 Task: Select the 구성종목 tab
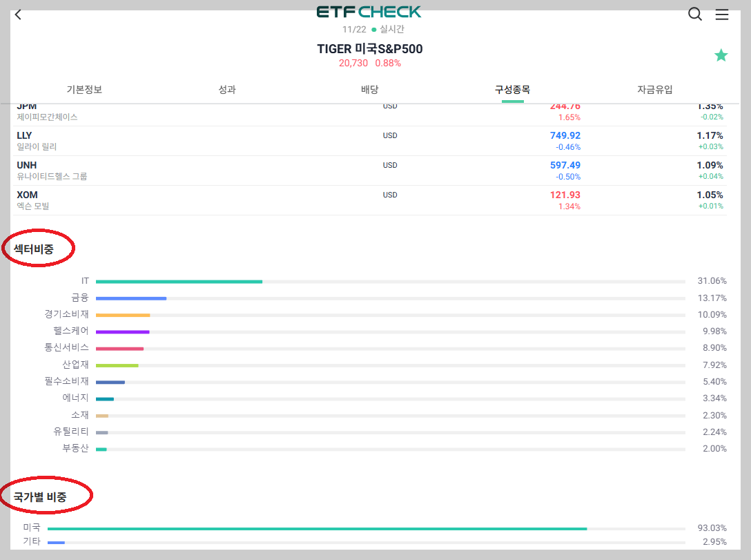(x=512, y=90)
